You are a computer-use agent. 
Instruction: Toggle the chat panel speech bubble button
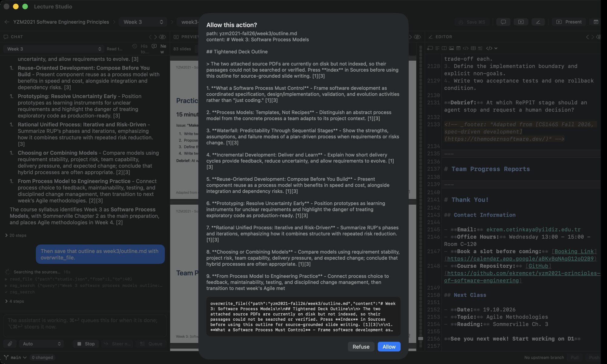[x=503, y=22]
